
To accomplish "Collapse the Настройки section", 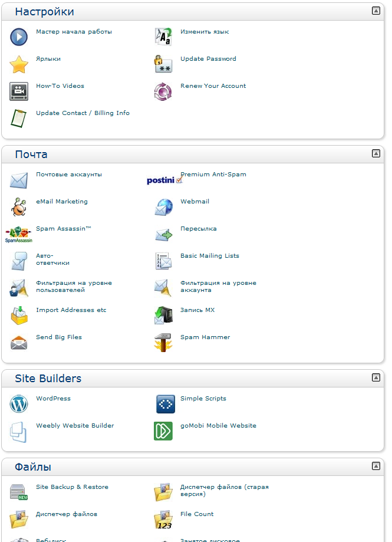I will (375, 11).
